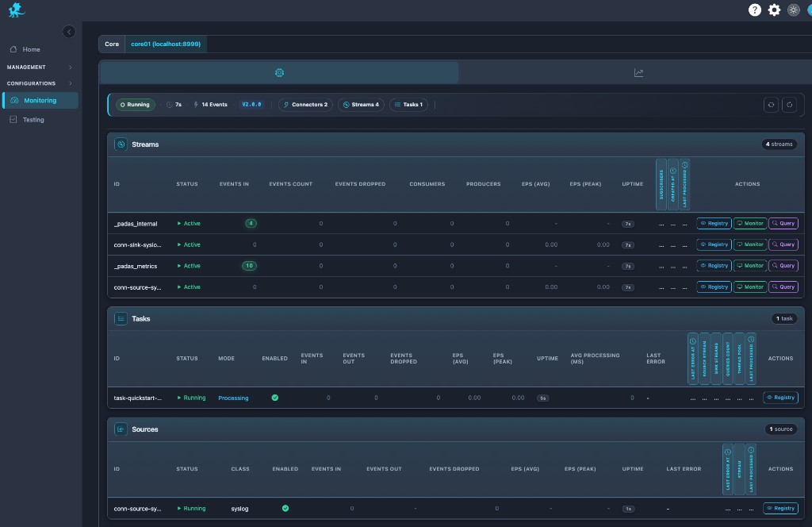812x527 pixels.
Task: Click the 14 Events indicator
Action: pyautogui.click(x=210, y=105)
